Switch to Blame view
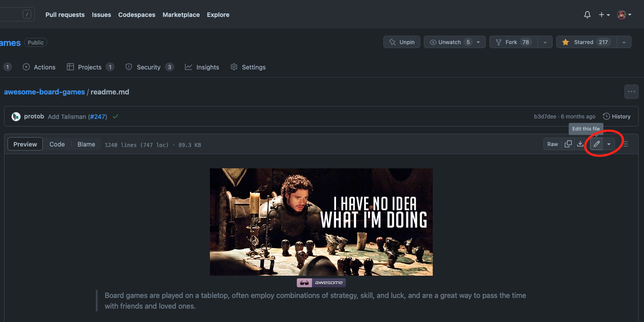The height and width of the screenshot is (322, 644). click(x=86, y=144)
